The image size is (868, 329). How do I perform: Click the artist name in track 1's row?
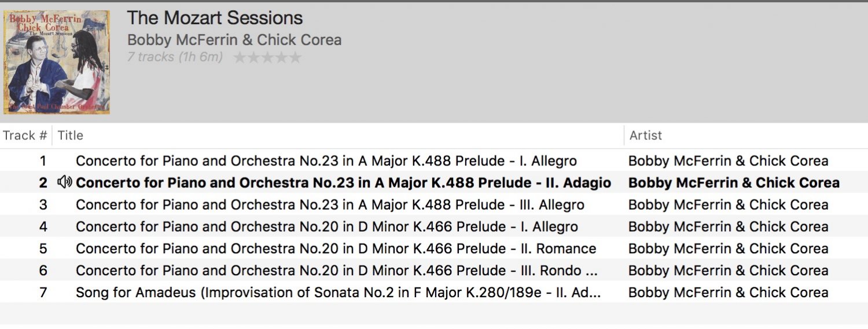(728, 161)
